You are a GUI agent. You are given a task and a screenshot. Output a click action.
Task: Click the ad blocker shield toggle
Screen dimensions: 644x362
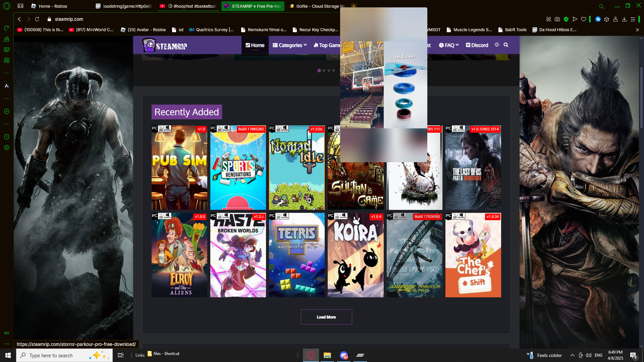click(566, 19)
